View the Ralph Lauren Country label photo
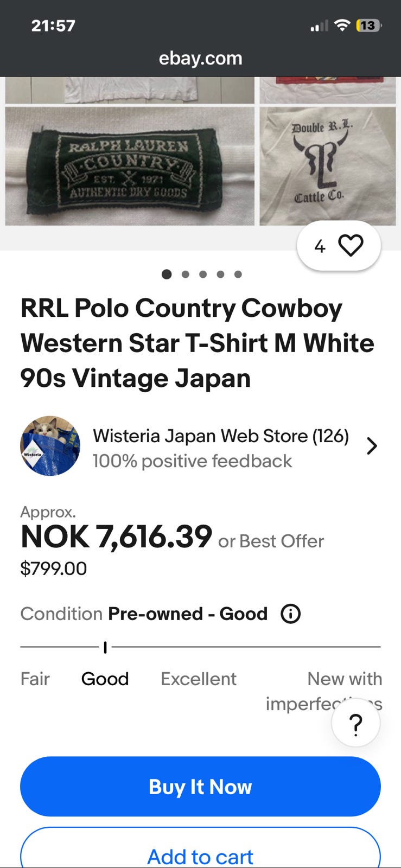 pyautogui.click(x=130, y=166)
